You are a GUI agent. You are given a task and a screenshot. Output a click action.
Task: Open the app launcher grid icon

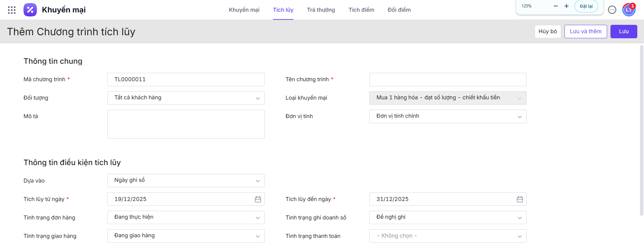(x=12, y=10)
